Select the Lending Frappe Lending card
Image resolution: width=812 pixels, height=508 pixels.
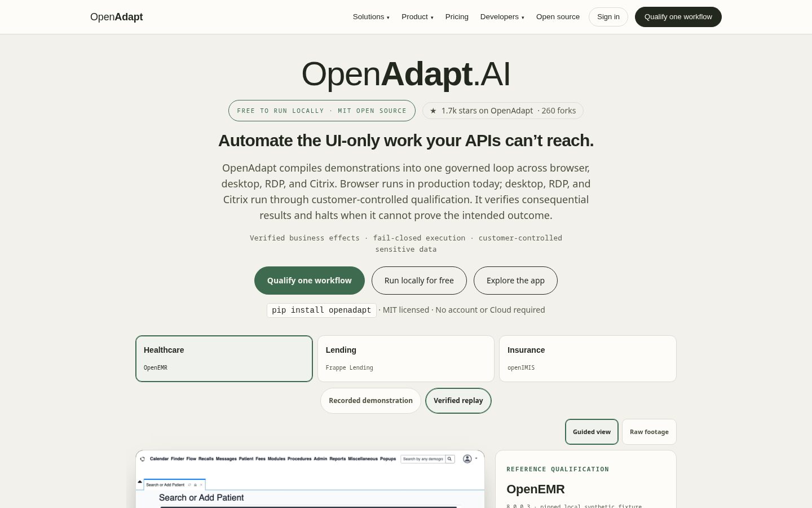coord(406,359)
